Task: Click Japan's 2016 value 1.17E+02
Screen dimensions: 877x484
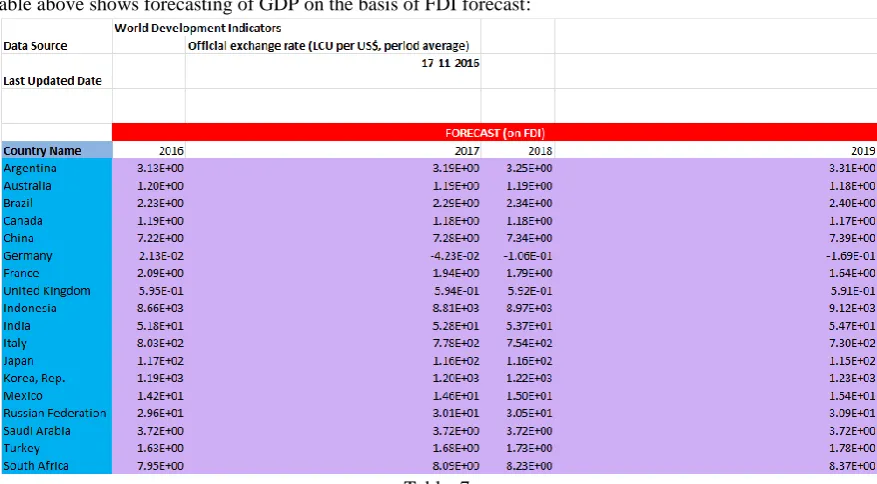Action: 161,361
